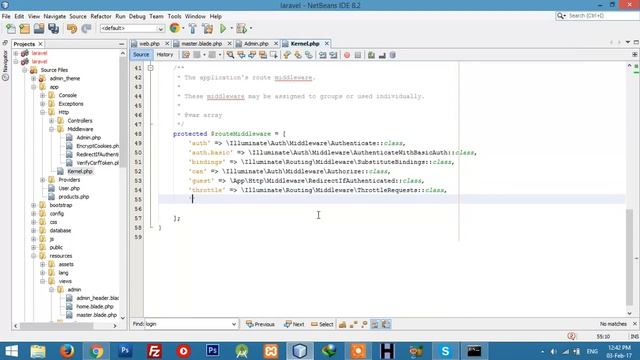Click the Last Edit editor toolbar icon
This screenshot has width=640, height=360.
[186, 55]
